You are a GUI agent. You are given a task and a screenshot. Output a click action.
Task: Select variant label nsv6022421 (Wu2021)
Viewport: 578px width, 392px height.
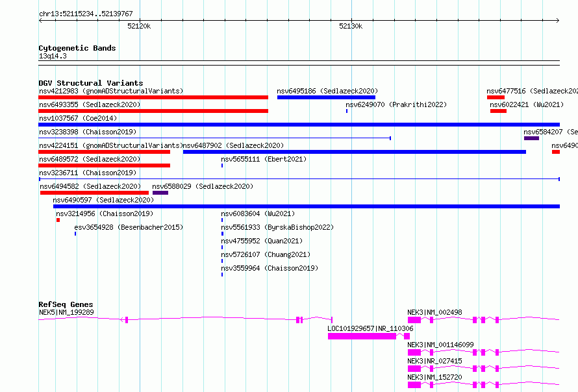tap(527, 104)
